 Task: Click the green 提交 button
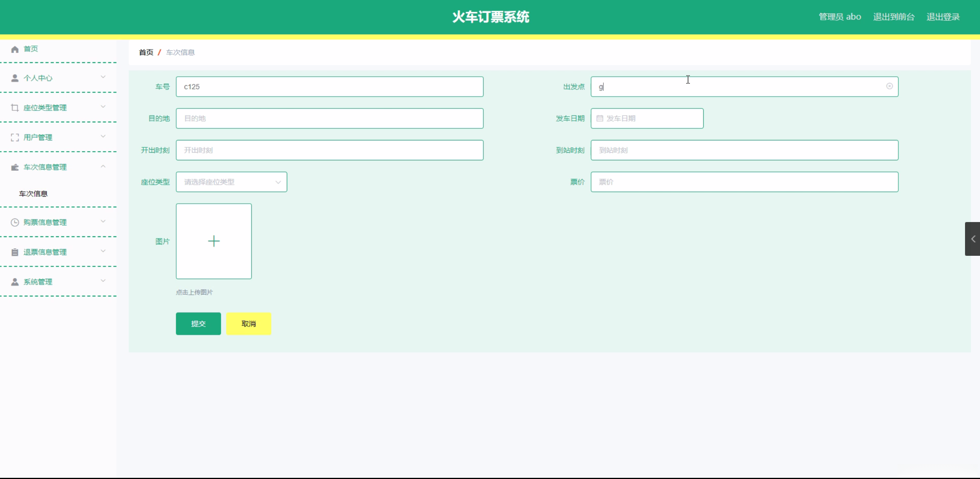coord(198,324)
